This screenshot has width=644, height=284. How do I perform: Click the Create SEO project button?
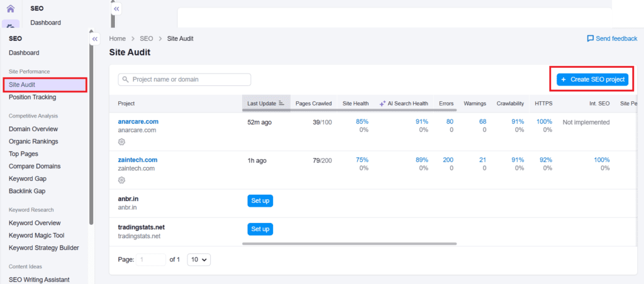pos(592,80)
